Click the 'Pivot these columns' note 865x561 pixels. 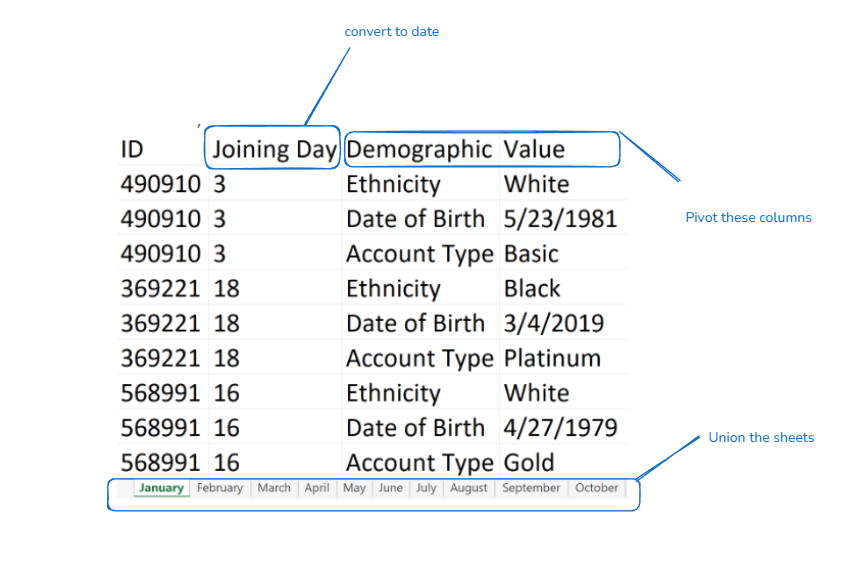(x=748, y=218)
